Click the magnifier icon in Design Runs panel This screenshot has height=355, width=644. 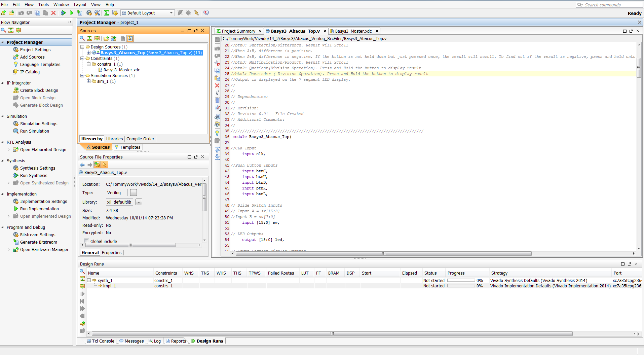coord(82,271)
